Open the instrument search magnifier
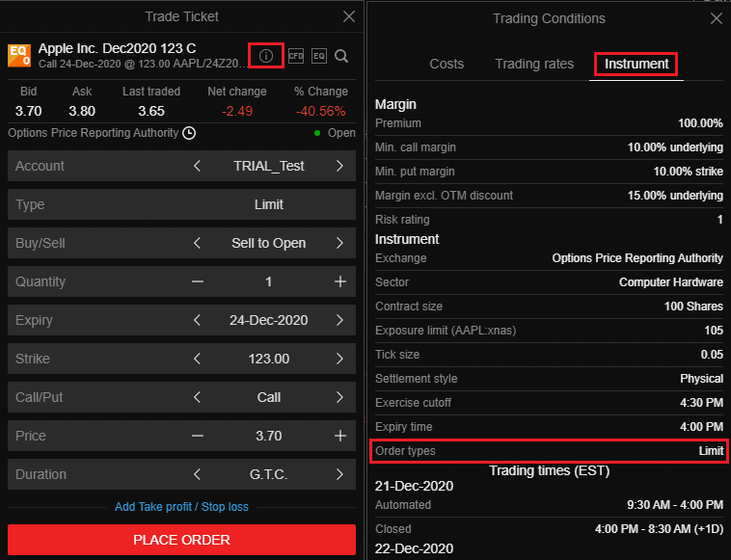Screen dimensions: 731x560 tap(341, 56)
